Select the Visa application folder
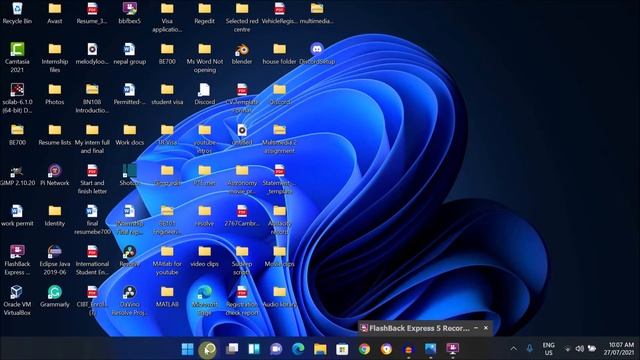Viewport: 640px width, 360px height. click(x=167, y=17)
